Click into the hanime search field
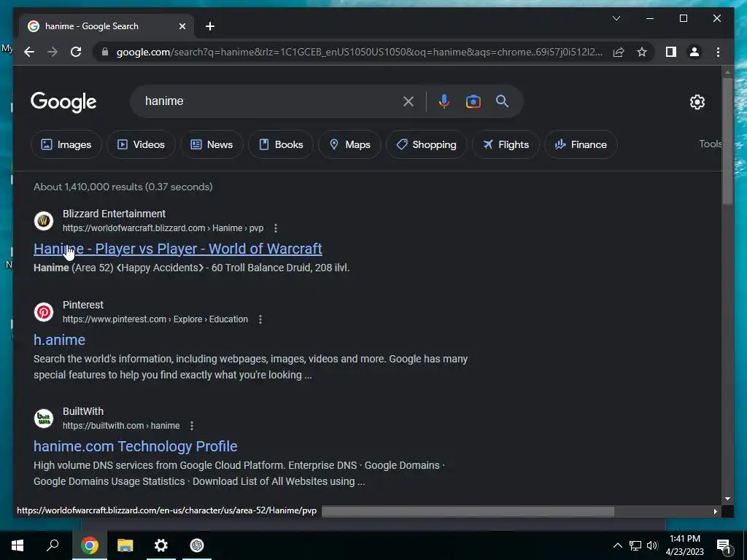Image resolution: width=747 pixels, height=560 pixels. point(269,101)
